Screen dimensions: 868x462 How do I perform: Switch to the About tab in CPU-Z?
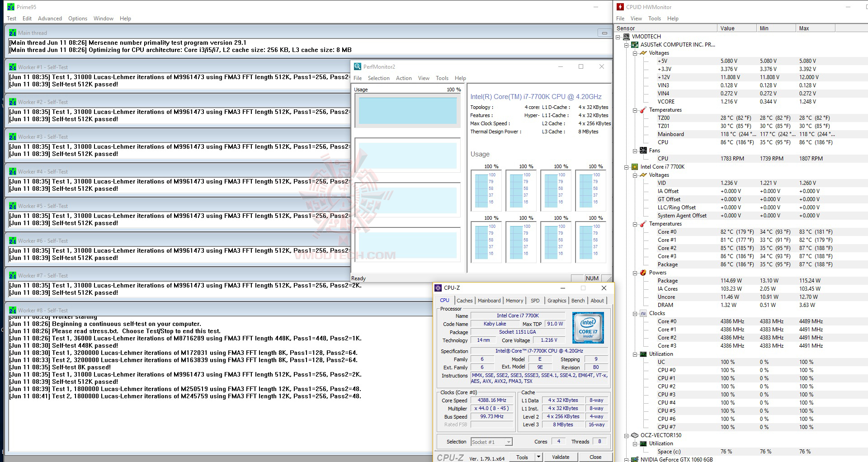point(597,301)
